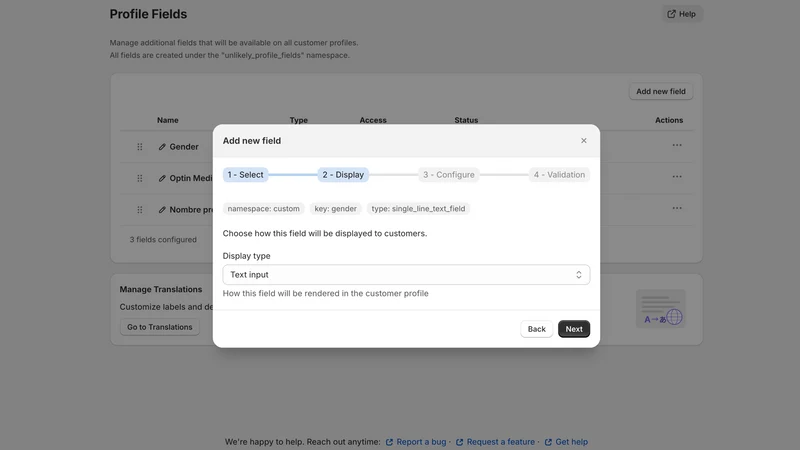Click the 'Choose how this field will be displayed' text
The height and width of the screenshot is (450, 800).
pyautogui.click(x=324, y=233)
